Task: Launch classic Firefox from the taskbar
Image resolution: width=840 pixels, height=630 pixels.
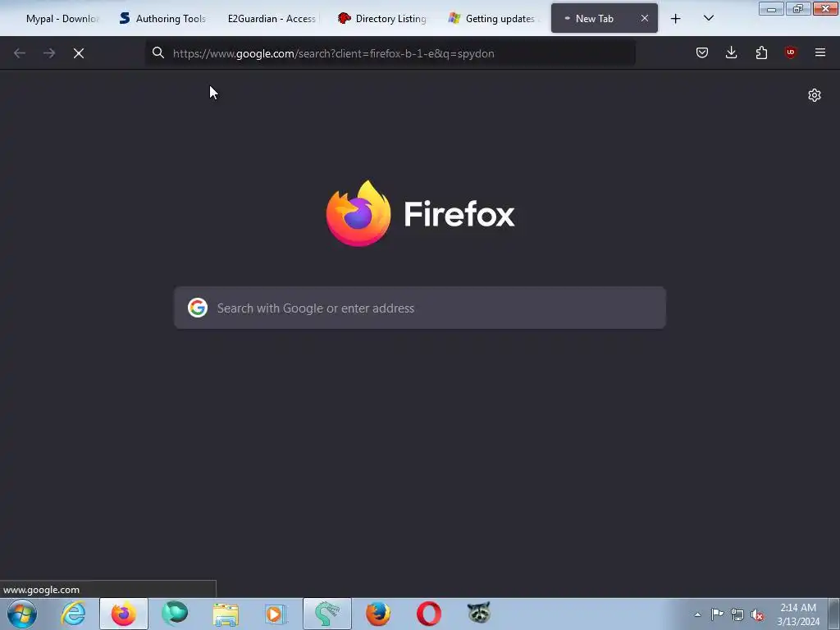Action: pyautogui.click(x=377, y=614)
